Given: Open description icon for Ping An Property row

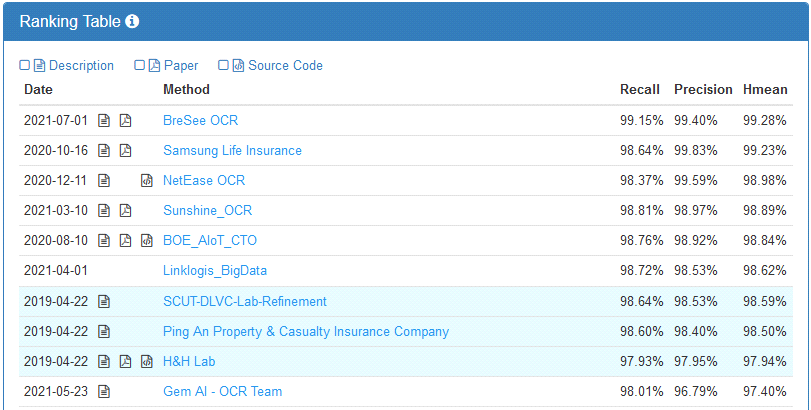Looking at the screenshot, I should tap(104, 331).
